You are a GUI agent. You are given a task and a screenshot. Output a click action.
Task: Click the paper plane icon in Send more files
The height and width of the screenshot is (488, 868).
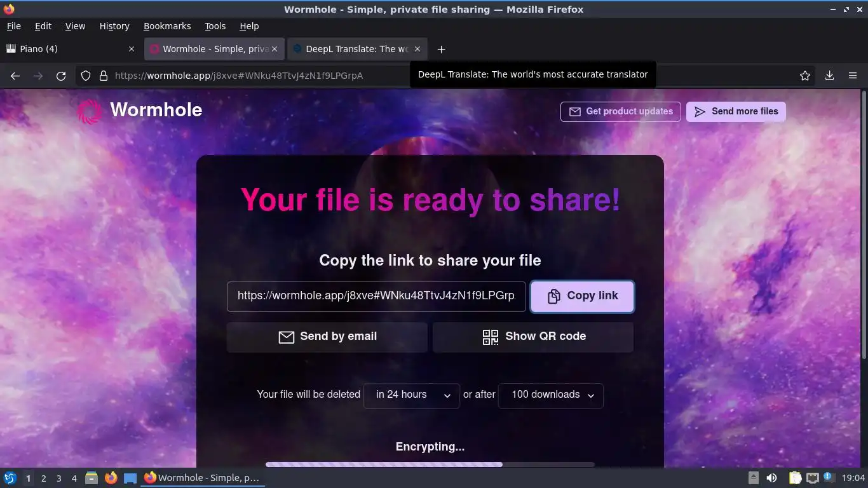coord(700,112)
